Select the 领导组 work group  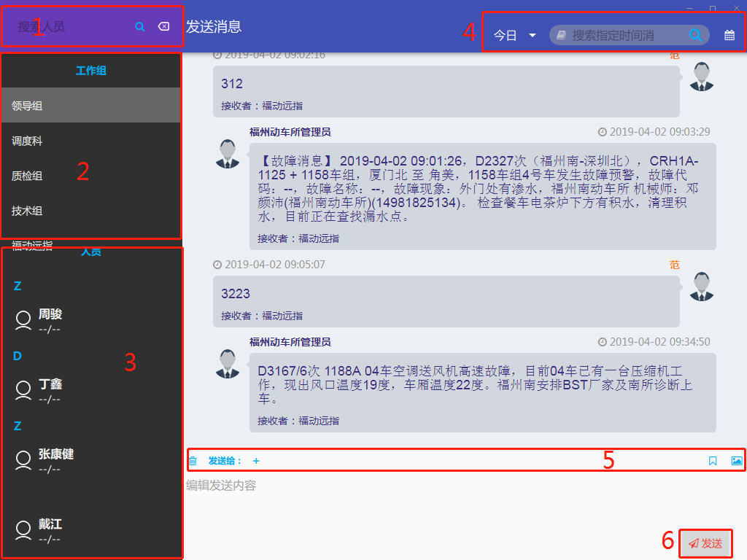pyautogui.click(x=91, y=106)
